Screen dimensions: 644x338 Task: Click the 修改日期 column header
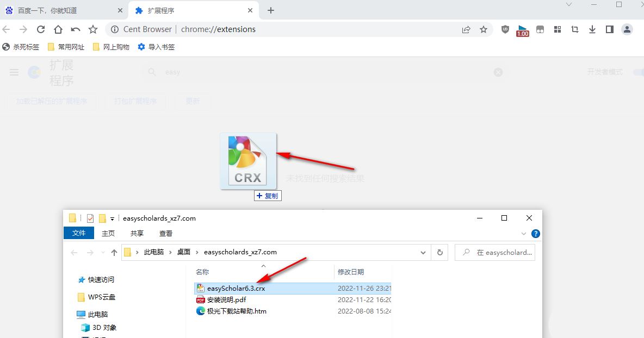click(x=351, y=272)
